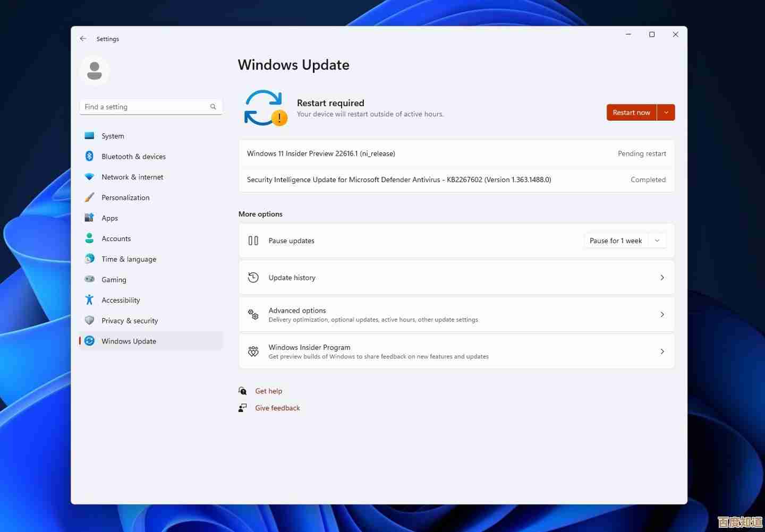The image size is (765, 532).
Task: Open Windows Insider Program settings
Action: tap(456, 351)
